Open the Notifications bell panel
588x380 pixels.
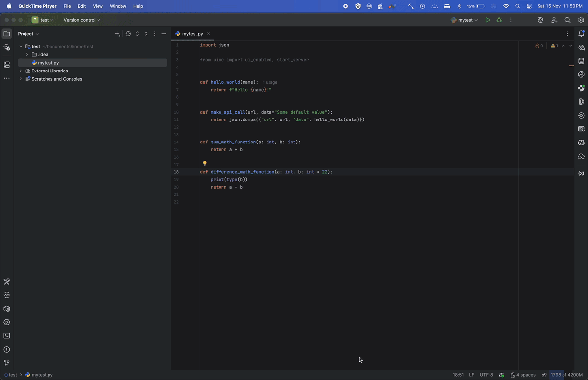tap(581, 34)
